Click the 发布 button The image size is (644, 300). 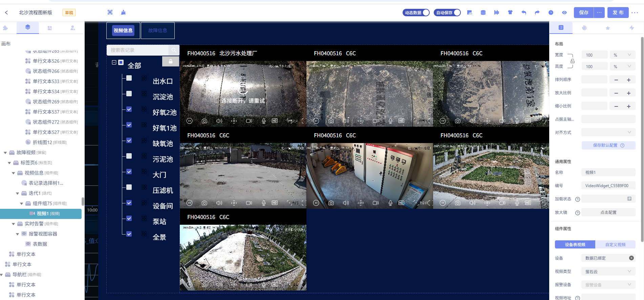[x=618, y=13]
